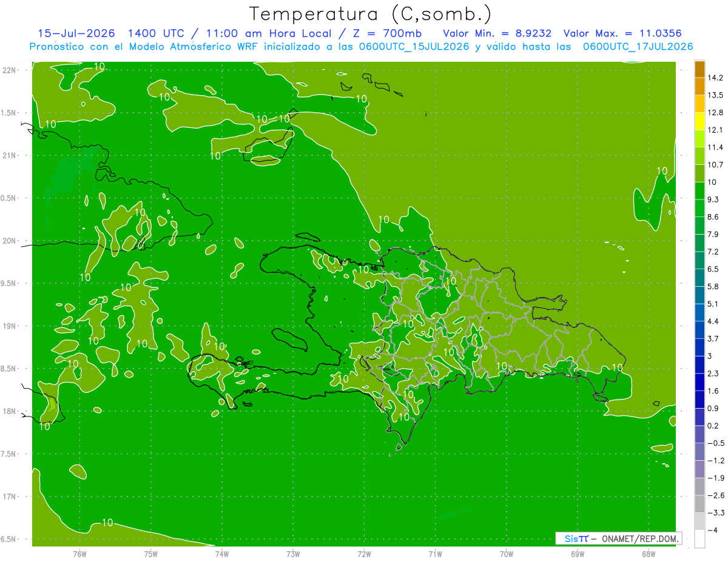Click the "73W" longitude label
The width and height of the screenshot is (728, 562).
coord(293,554)
